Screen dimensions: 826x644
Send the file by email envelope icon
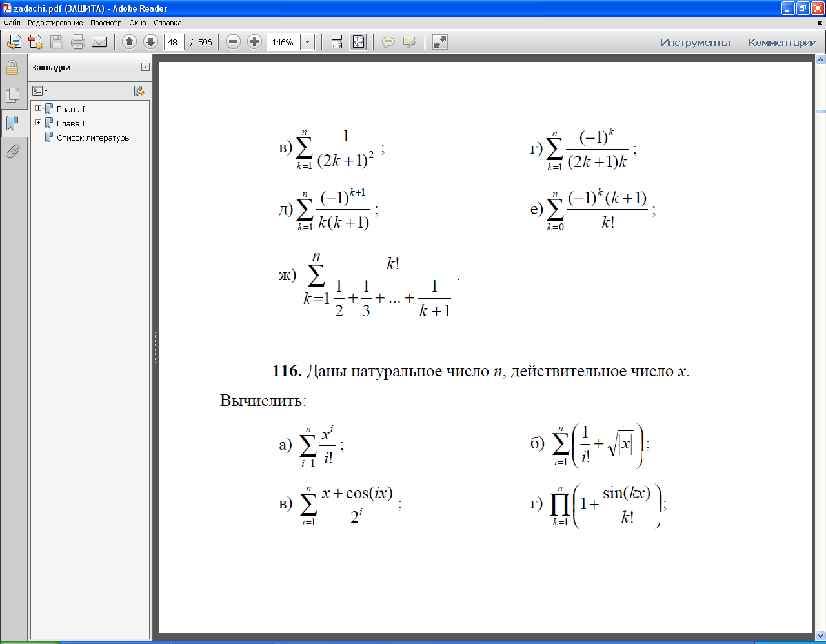tap(99, 43)
